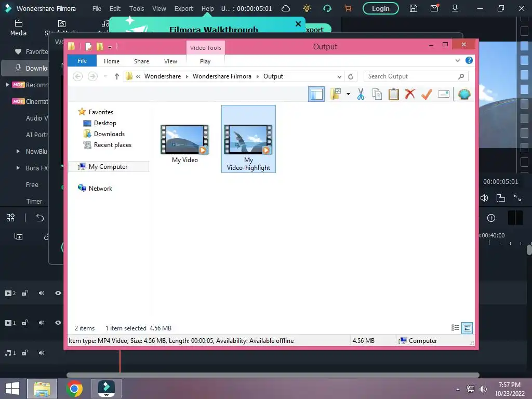This screenshot has height=399, width=532.
Task: Toggle visibility of video track 2
Action: pos(58,293)
